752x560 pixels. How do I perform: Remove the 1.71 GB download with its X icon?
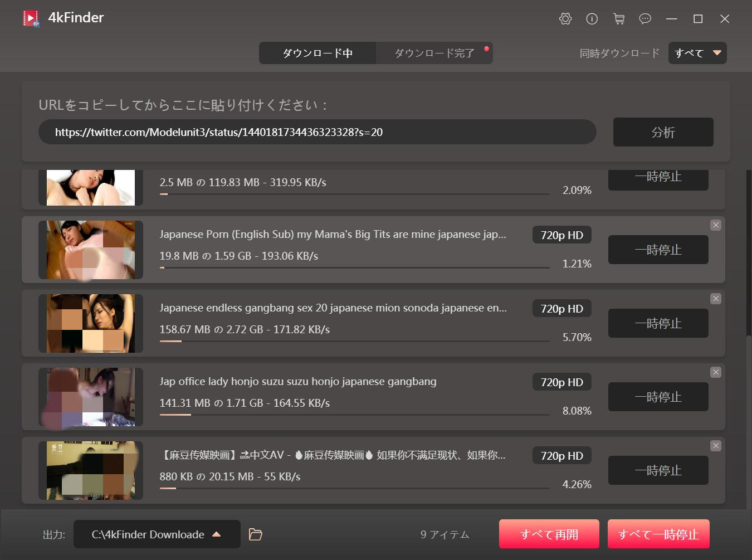coord(716,372)
